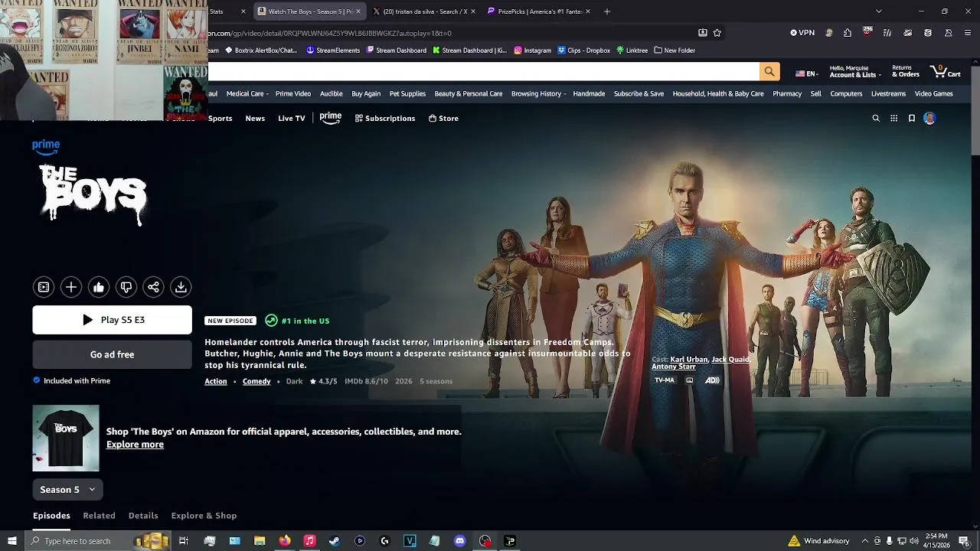Viewport: 980px width, 551px height.
Task: Open a new browser tab with plus
Action: (x=607, y=11)
